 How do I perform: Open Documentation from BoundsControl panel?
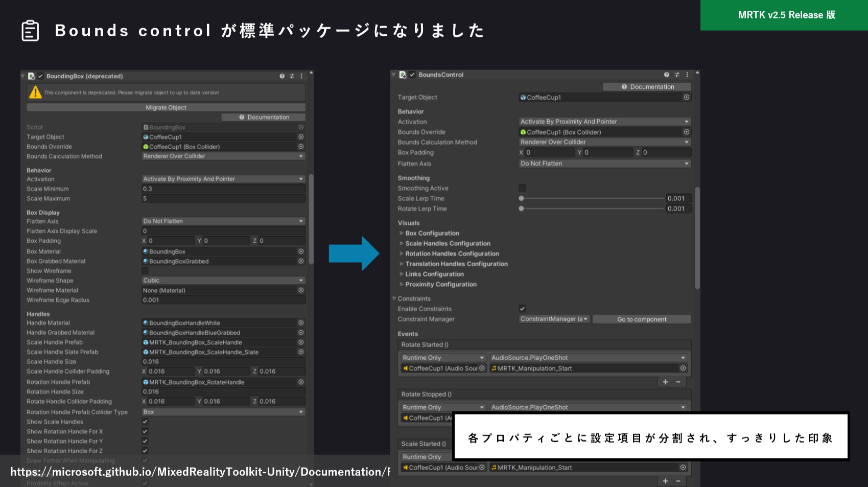tap(647, 87)
